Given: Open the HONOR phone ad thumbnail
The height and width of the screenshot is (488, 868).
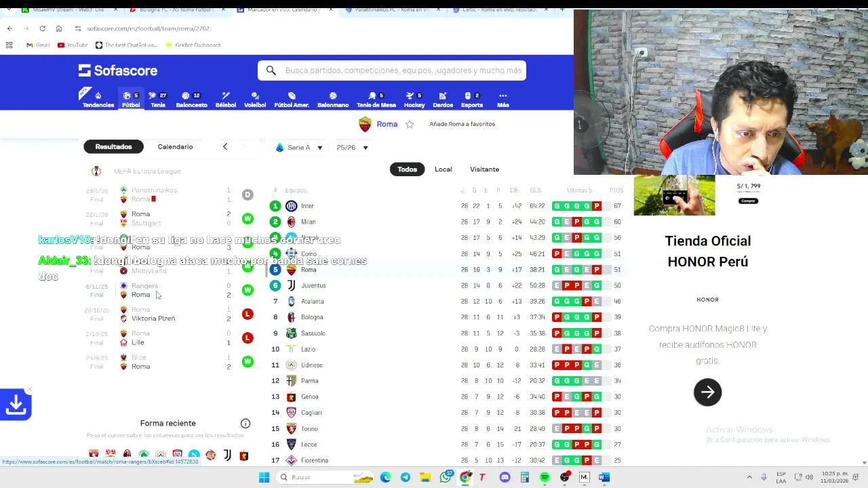Looking at the screenshot, I should coord(674,195).
